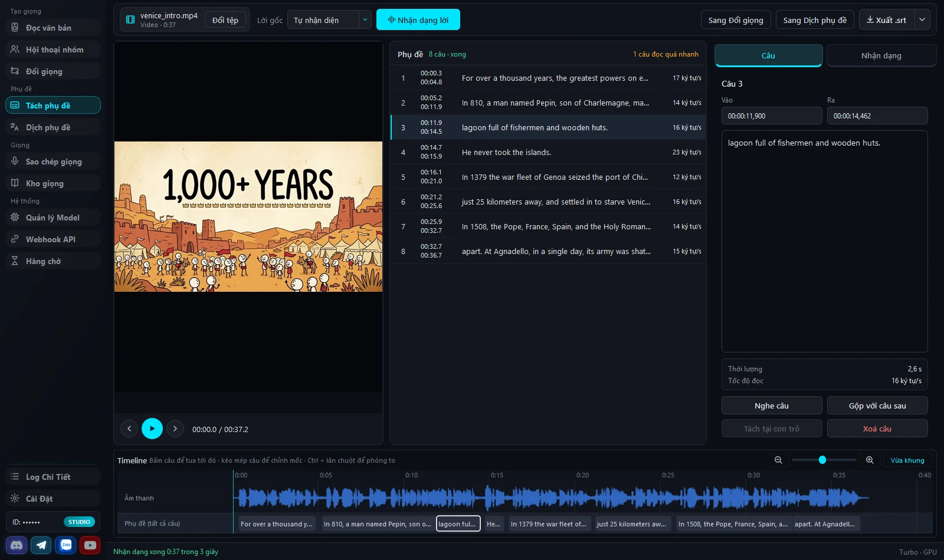Zoom out the timeline with magnifier minus
The image size is (944, 560).
click(x=778, y=460)
